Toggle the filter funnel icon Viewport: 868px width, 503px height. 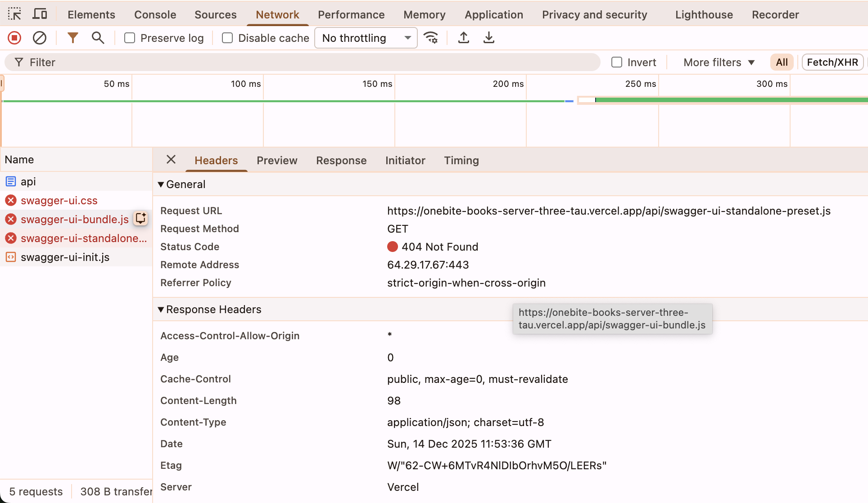point(72,38)
